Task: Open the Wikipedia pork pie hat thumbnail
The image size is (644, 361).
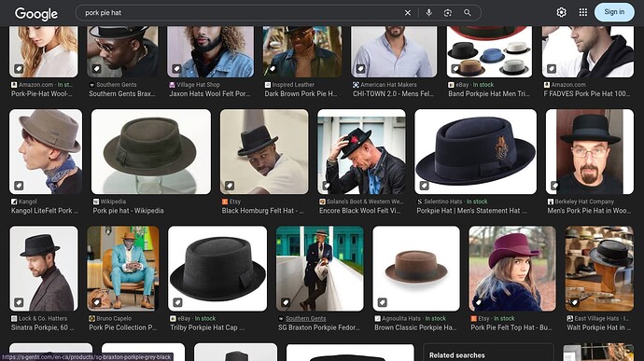Action: (x=150, y=151)
